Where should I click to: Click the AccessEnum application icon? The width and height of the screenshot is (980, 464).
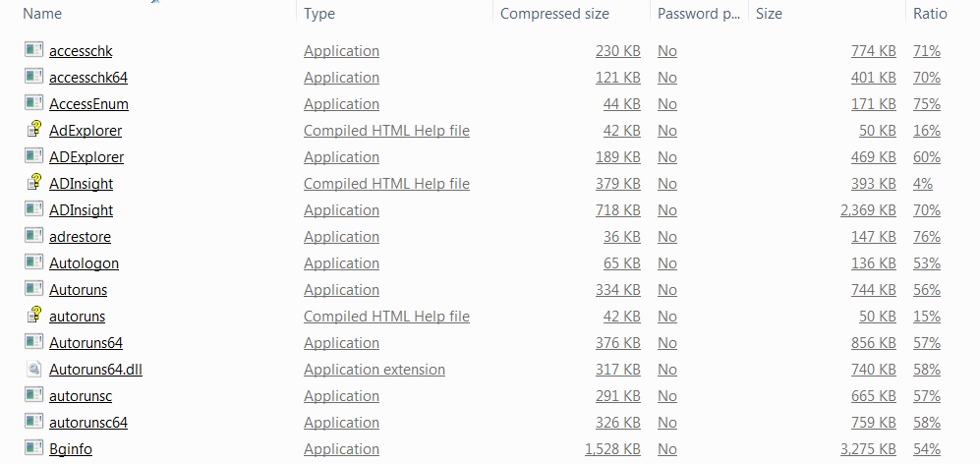click(34, 103)
